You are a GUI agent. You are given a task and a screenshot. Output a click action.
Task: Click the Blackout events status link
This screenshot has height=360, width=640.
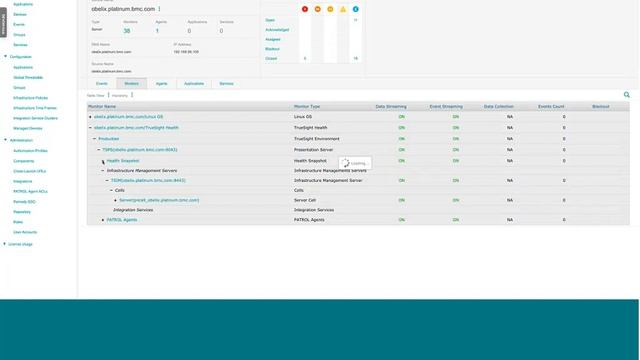pyautogui.click(x=272, y=49)
